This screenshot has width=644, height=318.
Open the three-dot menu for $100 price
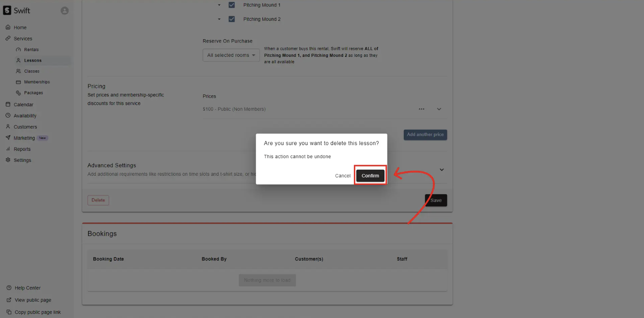point(421,109)
